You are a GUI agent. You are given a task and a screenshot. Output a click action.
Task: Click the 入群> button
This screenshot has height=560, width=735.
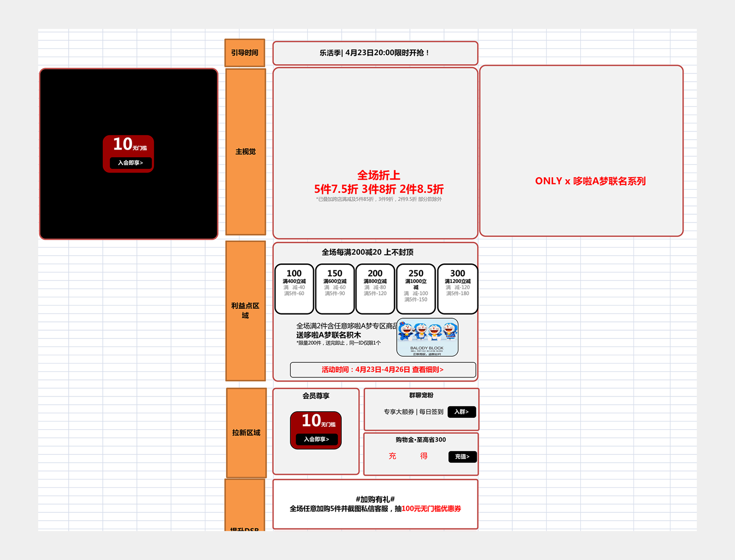462,412
